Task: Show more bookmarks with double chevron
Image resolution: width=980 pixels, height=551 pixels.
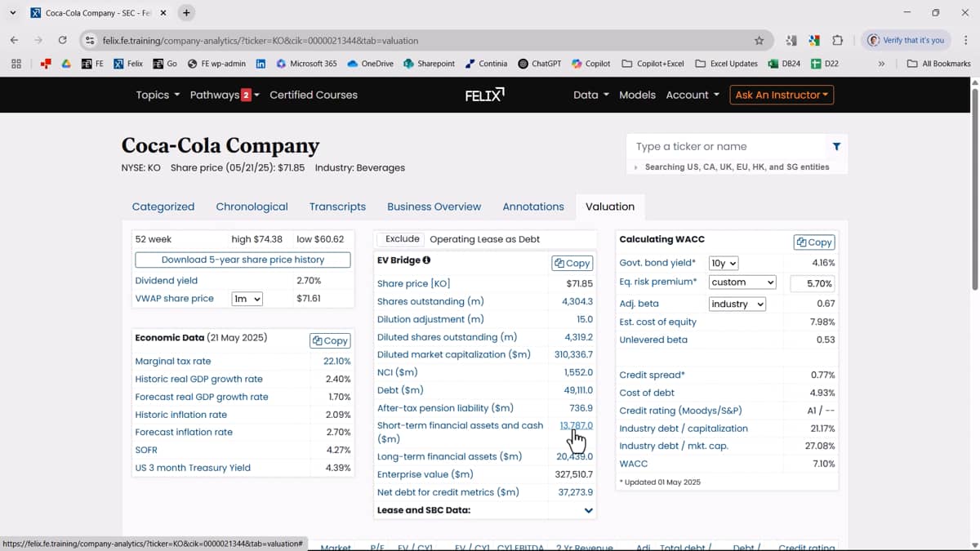Action: click(881, 63)
